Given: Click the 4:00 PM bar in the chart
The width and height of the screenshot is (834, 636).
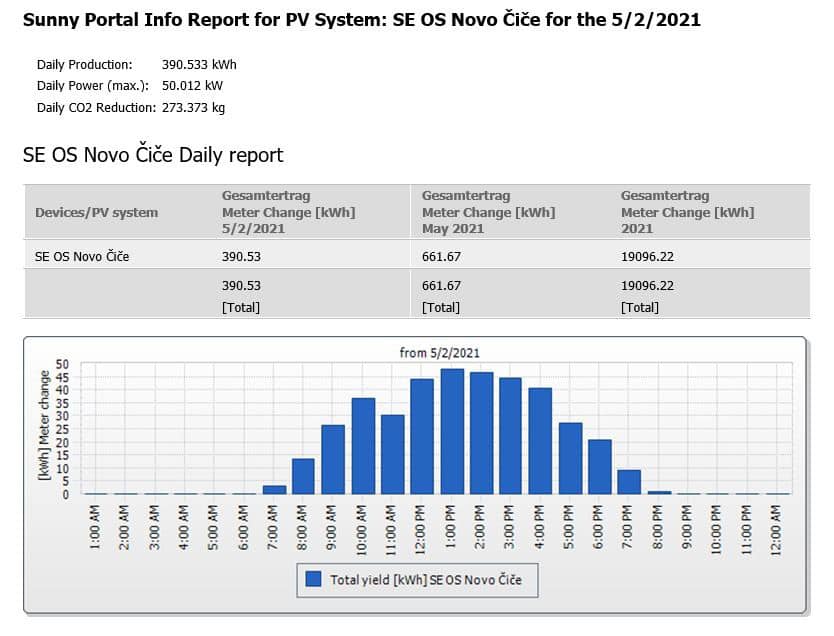Looking at the screenshot, I should tap(540, 441).
